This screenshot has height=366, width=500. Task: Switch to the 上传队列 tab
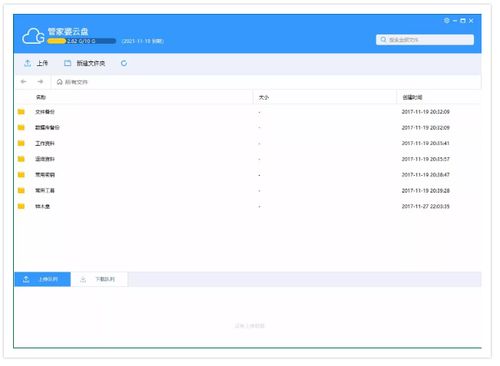43,279
